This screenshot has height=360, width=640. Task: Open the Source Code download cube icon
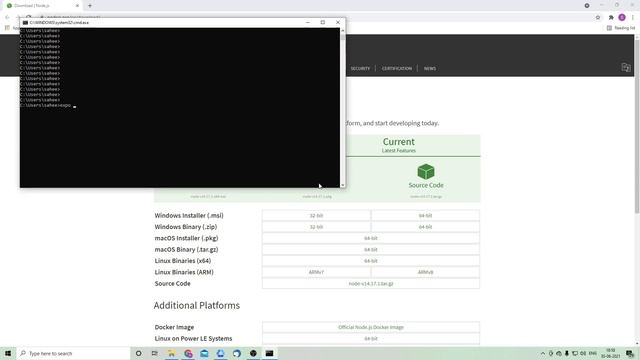426,171
